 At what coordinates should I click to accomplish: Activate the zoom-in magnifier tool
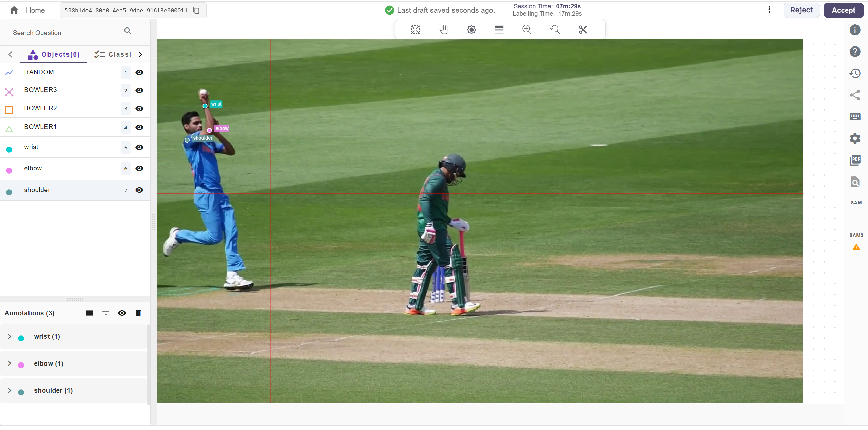526,30
